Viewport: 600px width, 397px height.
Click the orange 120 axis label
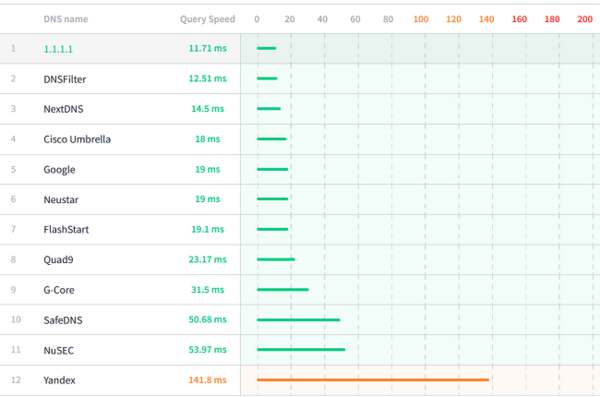pyautogui.click(x=454, y=19)
